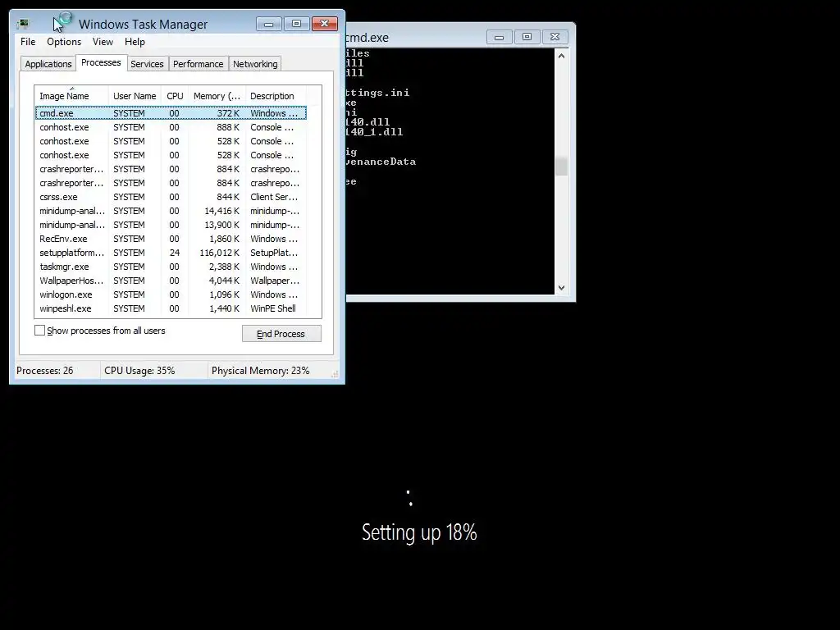Open the View menu
This screenshot has width=840, height=630.
coord(103,42)
